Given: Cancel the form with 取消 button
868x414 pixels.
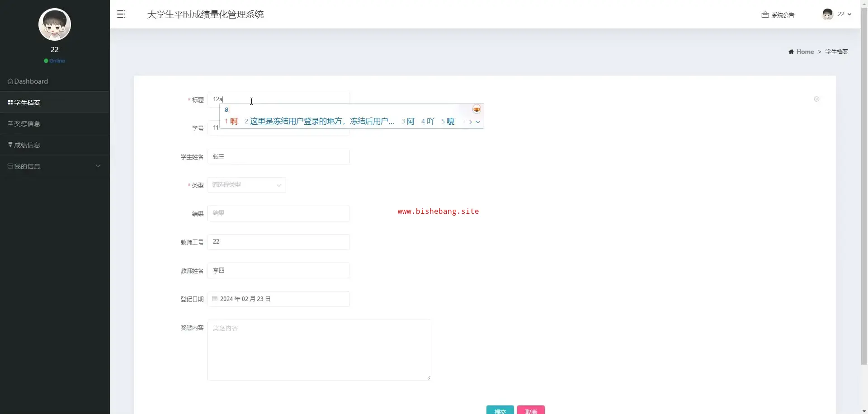Looking at the screenshot, I should 531,410.
